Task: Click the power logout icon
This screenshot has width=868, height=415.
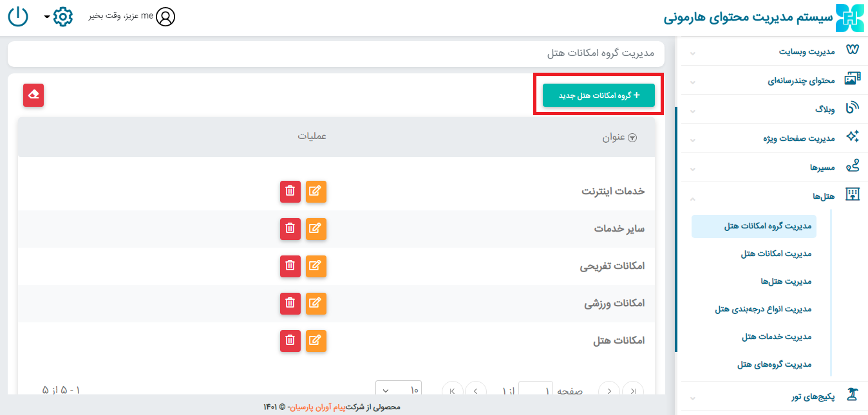Action: click(x=18, y=16)
